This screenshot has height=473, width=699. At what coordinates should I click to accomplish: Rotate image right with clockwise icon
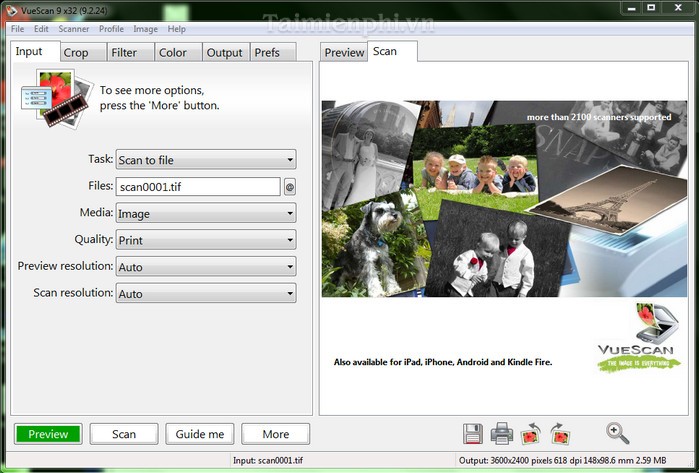[x=561, y=434]
